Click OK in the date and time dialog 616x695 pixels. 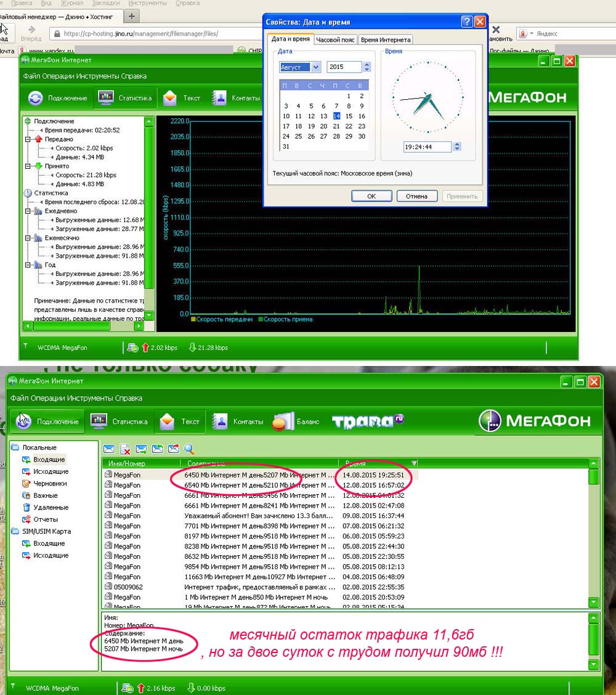pos(371,197)
